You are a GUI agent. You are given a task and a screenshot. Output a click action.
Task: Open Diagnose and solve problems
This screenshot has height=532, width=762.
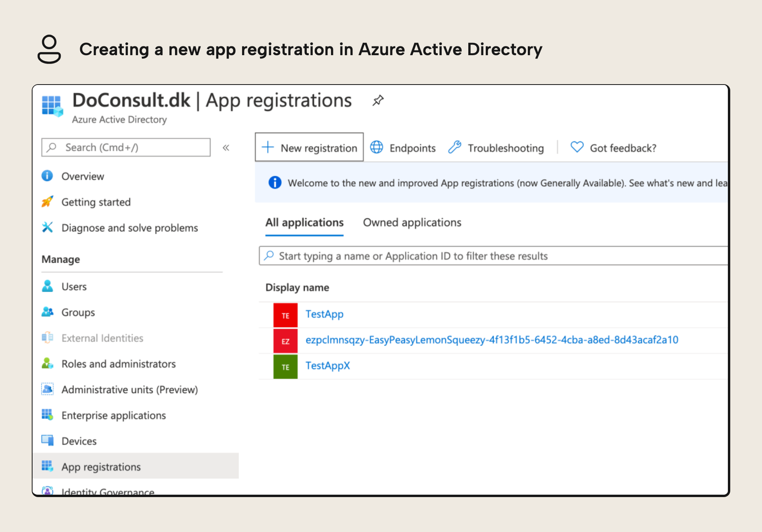click(129, 228)
